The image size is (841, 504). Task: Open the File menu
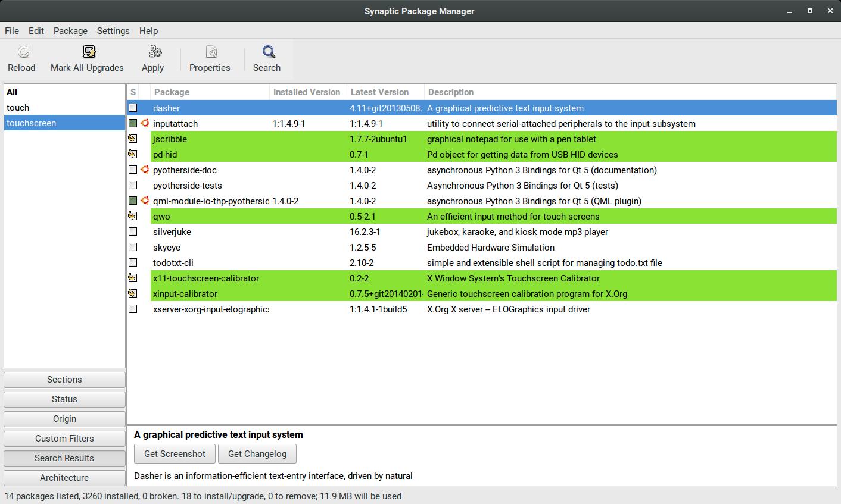tap(12, 31)
